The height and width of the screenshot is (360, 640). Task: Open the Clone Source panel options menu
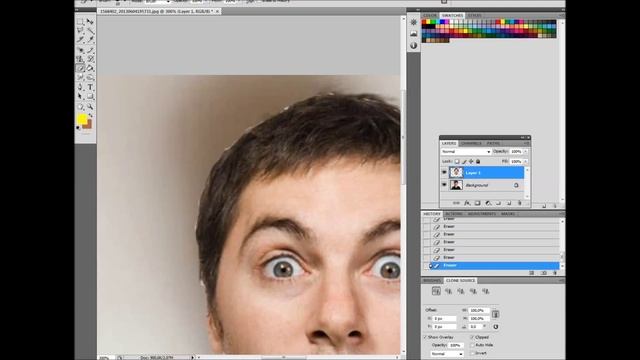561,280
